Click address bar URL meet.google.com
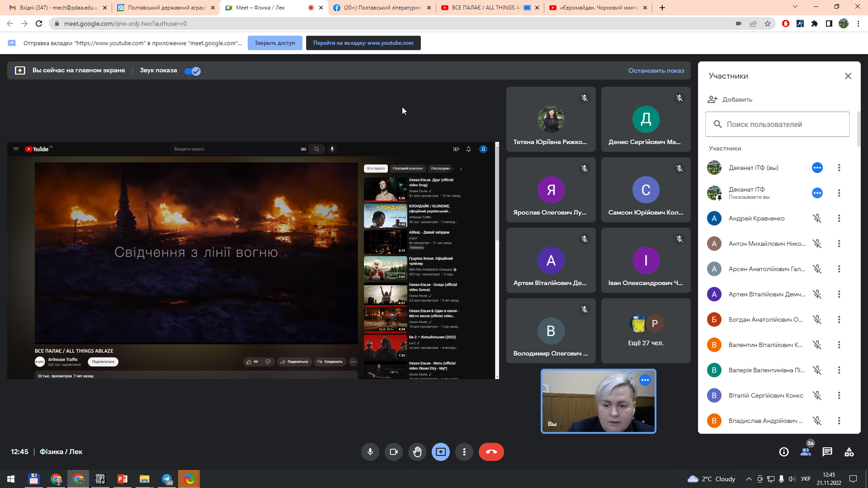 (125, 23)
